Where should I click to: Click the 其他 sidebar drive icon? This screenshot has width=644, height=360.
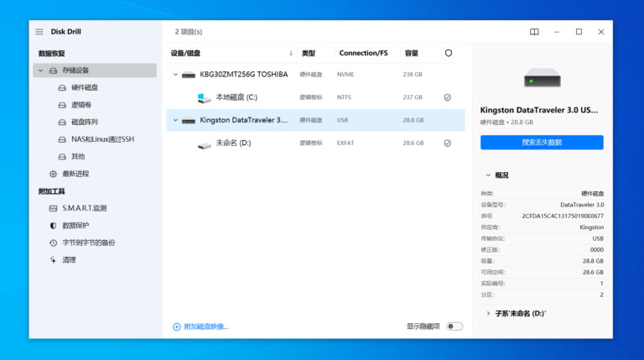(x=62, y=157)
